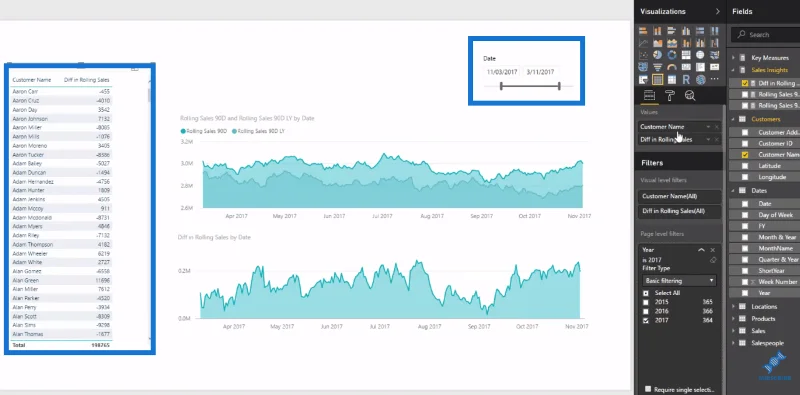Expand the Key Measures table
Screen dimensions: 800x395
pos(734,58)
